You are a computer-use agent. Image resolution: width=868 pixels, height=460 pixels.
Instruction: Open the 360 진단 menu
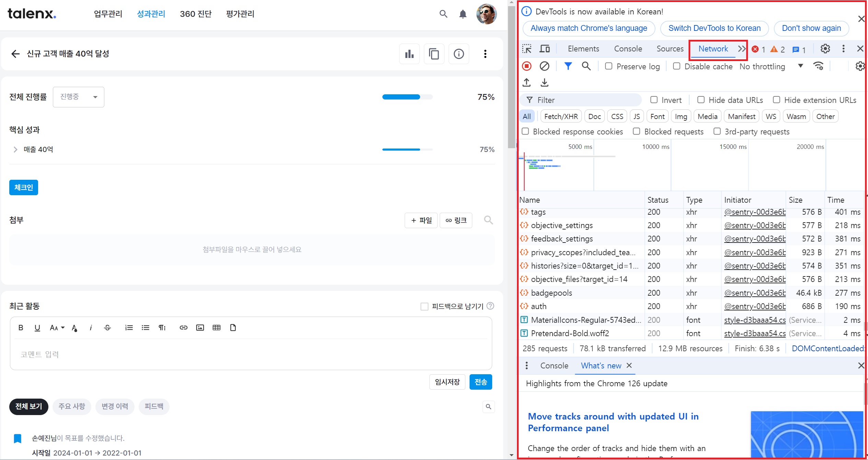(x=196, y=14)
